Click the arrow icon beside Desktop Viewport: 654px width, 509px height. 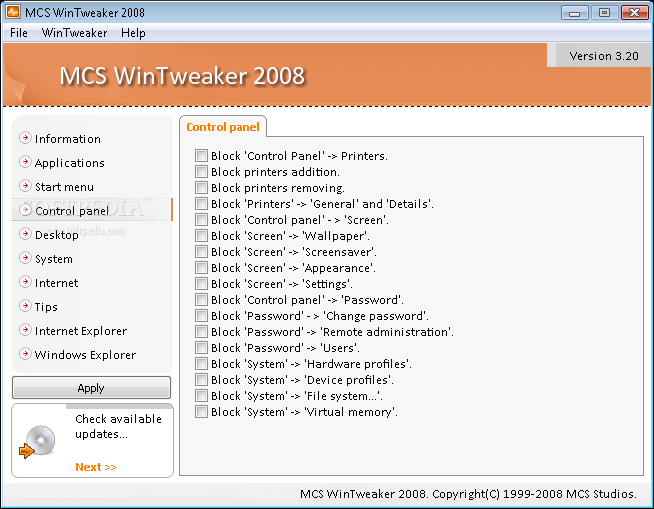point(25,234)
